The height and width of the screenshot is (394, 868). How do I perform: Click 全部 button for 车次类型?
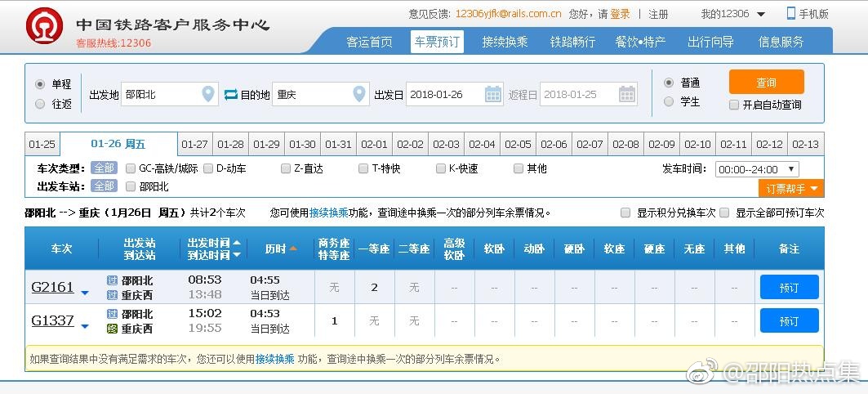point(104,168)
